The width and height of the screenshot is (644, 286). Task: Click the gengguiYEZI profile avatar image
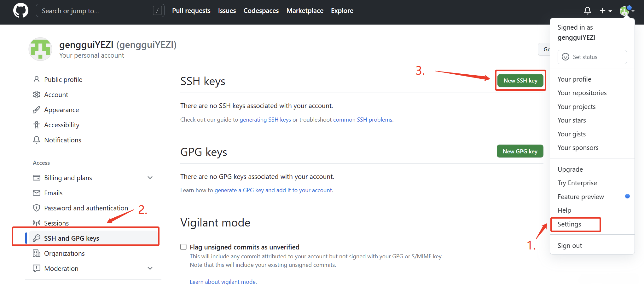[40, 49]
